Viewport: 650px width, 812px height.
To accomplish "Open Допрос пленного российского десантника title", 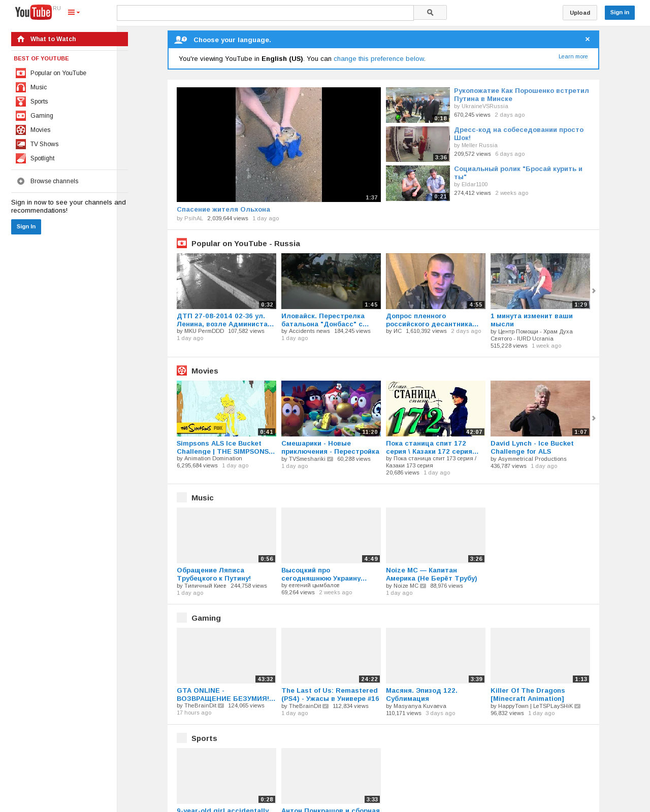I will click(x=432, y=320).
